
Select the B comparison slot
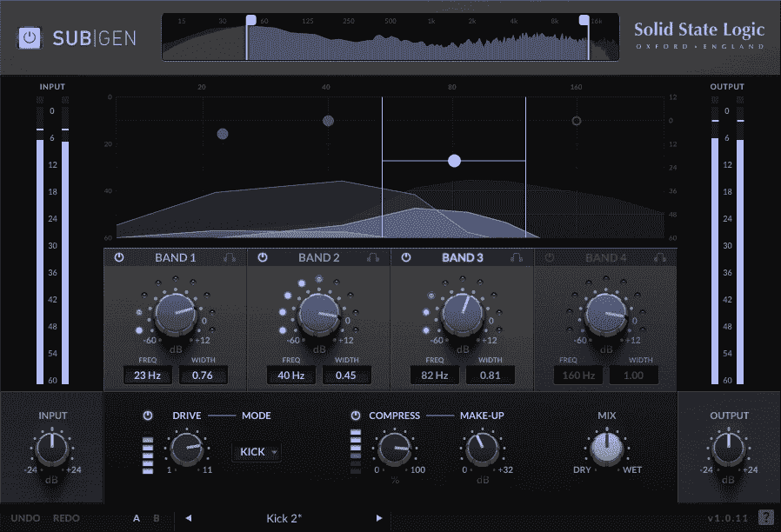pyautogui.click(x=156, y=517)
